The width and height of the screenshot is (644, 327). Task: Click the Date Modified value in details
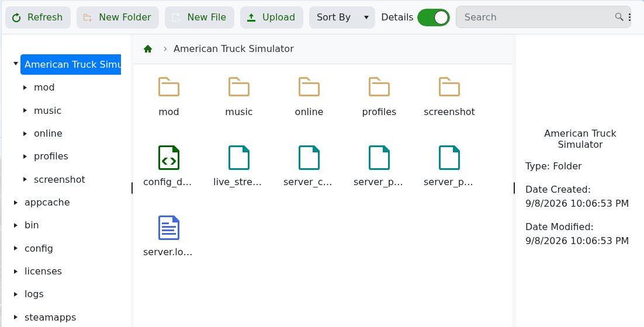(x=577, y=241)
